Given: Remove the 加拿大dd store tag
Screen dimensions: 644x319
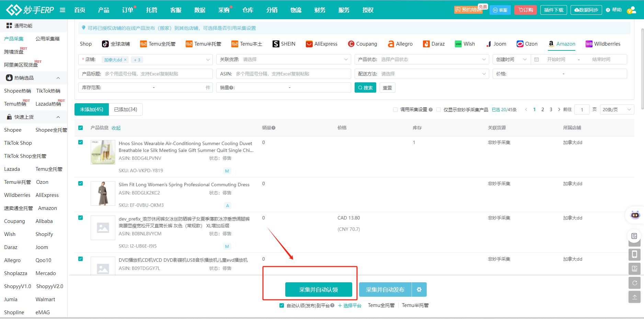Looking at the screenshot, I should point(125,60).
